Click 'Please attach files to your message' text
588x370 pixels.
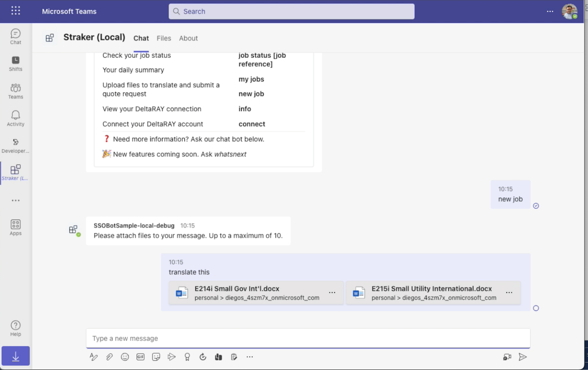(x=188, y=236)
